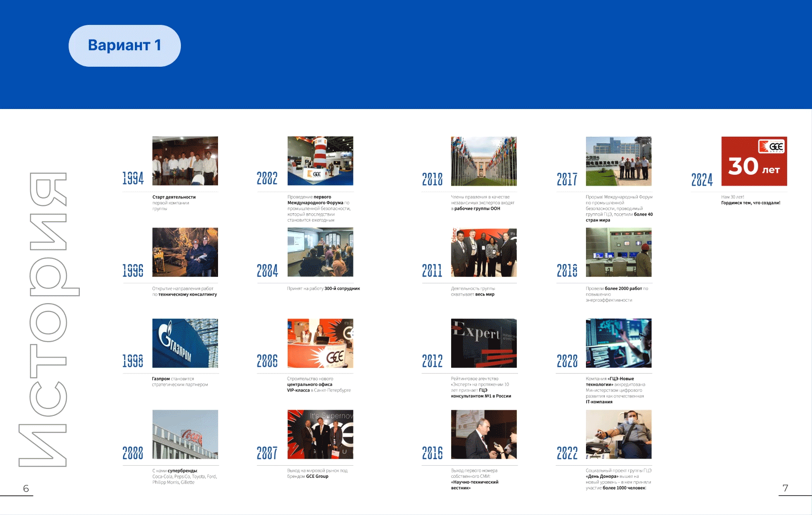
Task: Open the 2016 interview photo thumbnail
Action: pyautogui.click(x=484, y=434)
